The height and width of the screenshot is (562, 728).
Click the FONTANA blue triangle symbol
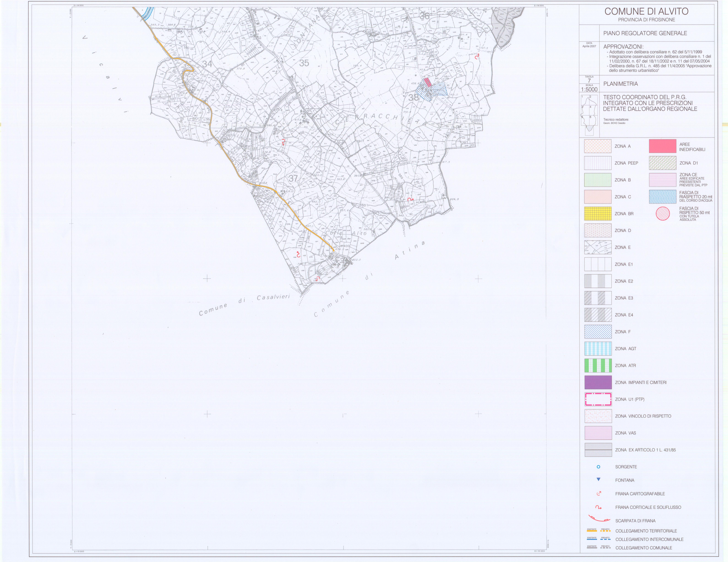(598, 479)
